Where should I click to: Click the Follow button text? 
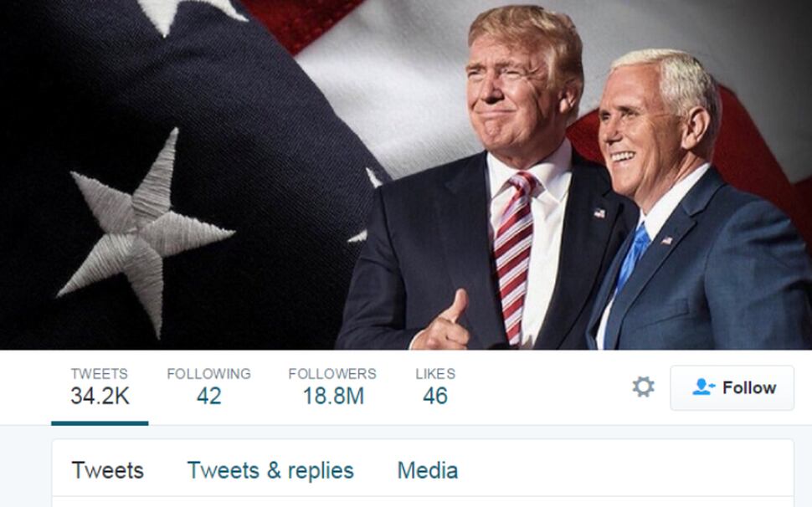[x=749, y=387]
